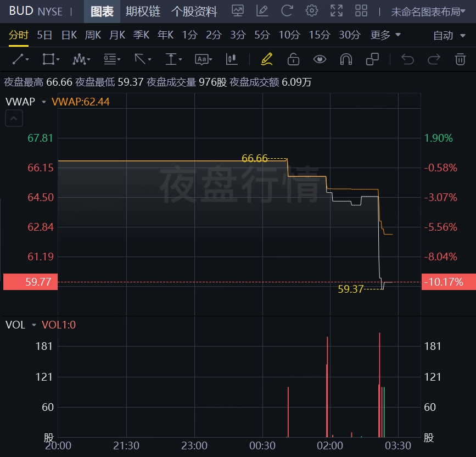Expand the 更多 timeframe dropdown
Viewport: 476px width, 457px height.
coord(385,35)
